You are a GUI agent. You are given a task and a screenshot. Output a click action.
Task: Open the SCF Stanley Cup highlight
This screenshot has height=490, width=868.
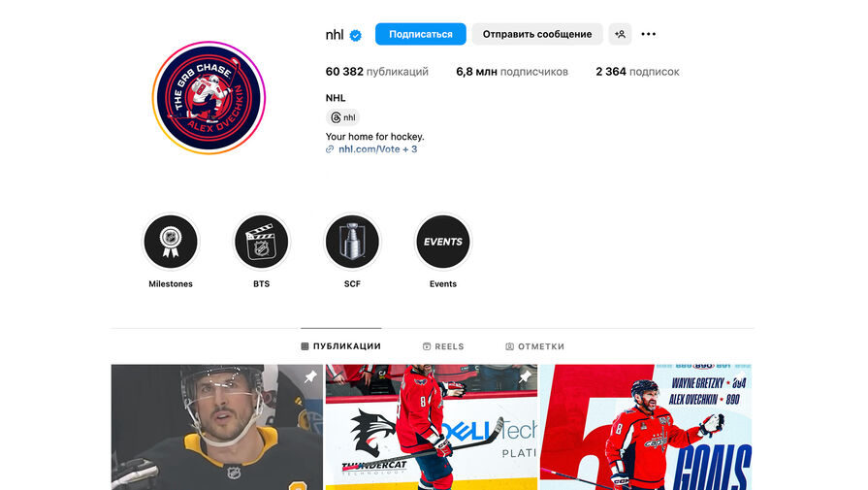pos(352,242)
